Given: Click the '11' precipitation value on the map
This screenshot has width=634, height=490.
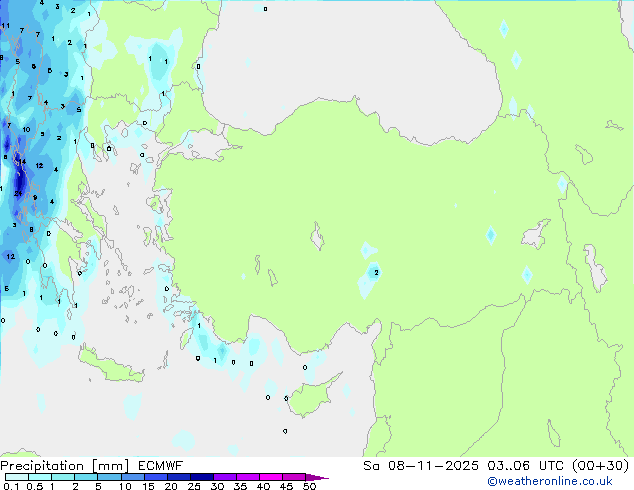Looking at the screenshot, I should [x=5, y=26].
